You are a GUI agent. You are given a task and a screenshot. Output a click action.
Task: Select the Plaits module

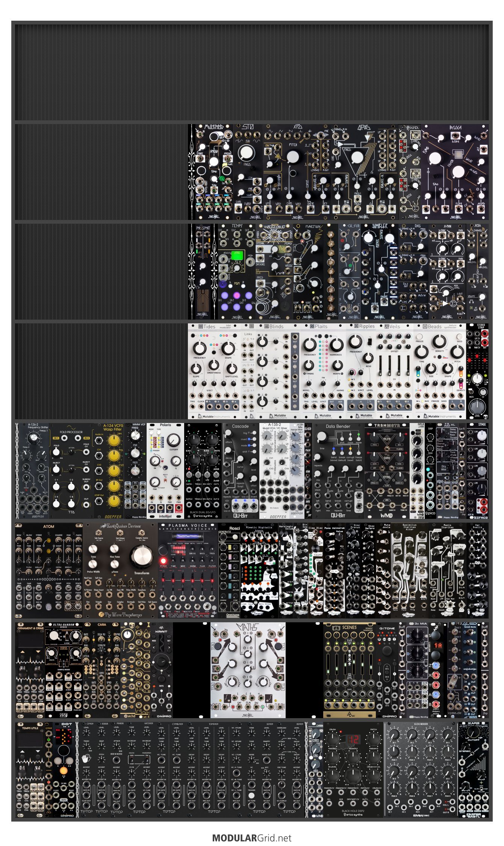tap(323, 371)
